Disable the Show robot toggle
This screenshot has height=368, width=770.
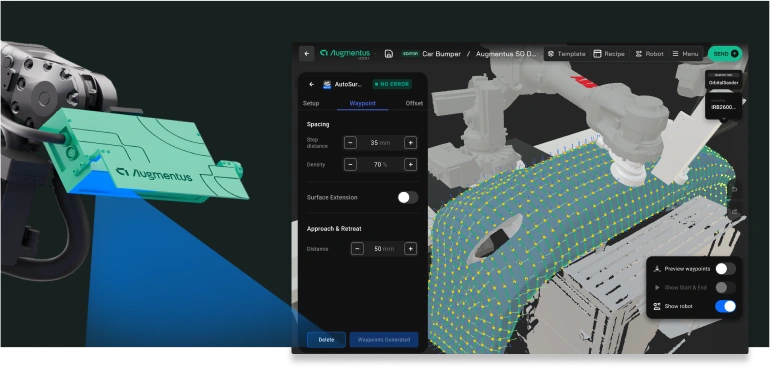(725, 306)
